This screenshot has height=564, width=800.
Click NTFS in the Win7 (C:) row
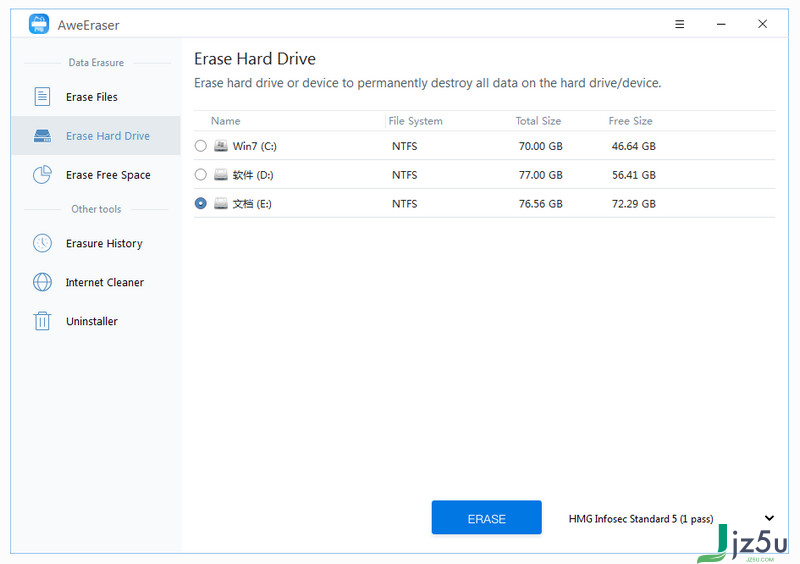pyautogui.click(x=405, y=146)
